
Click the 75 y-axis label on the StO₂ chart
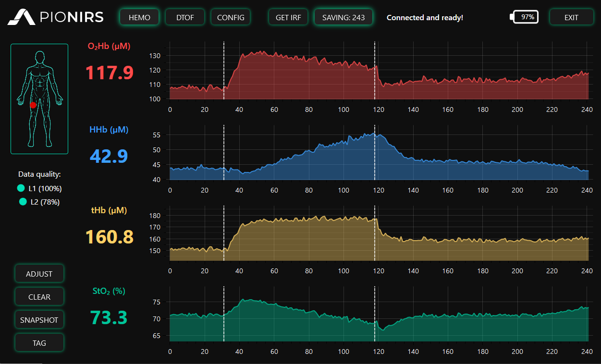tap(157, 302)
